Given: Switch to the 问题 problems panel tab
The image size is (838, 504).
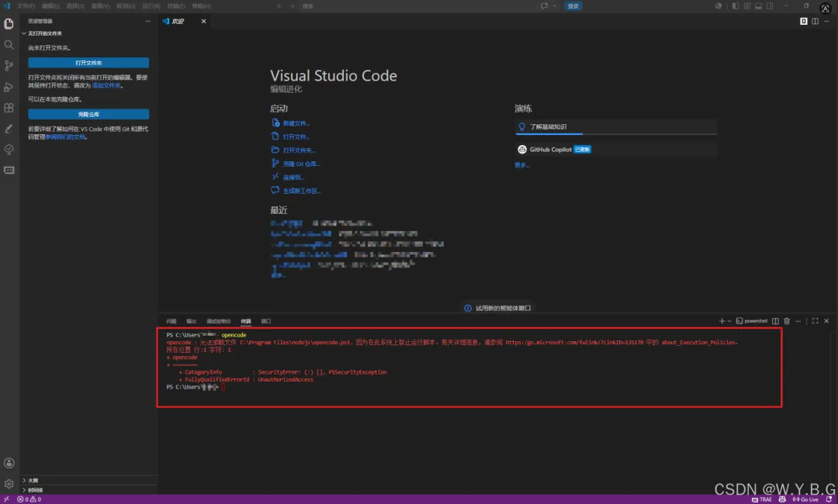Looking at the screenshot, I should point(171,321).
